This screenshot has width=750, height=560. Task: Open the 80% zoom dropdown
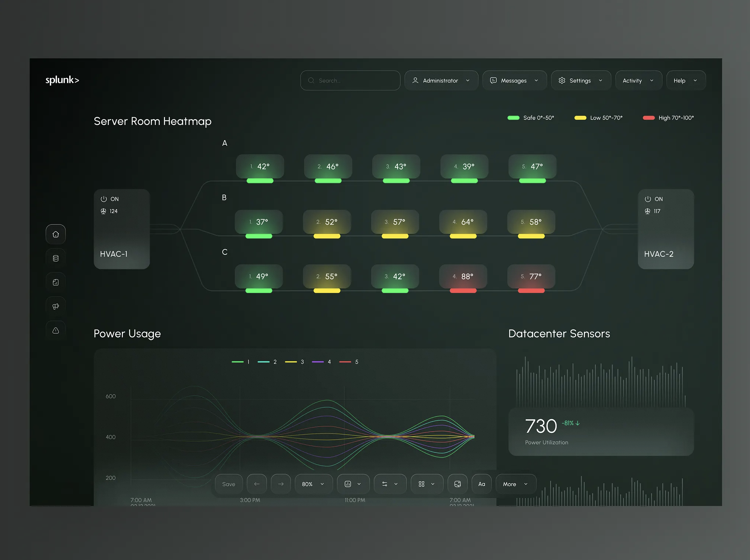312,484
